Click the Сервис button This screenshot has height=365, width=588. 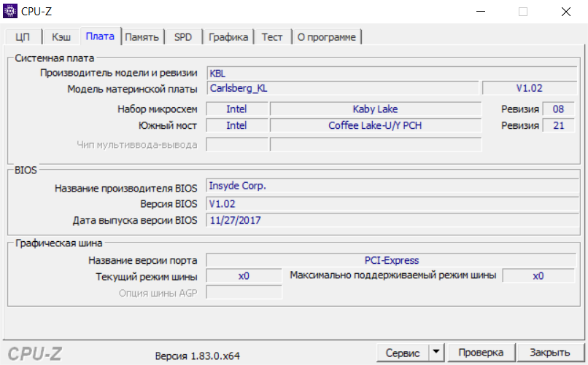403,353
